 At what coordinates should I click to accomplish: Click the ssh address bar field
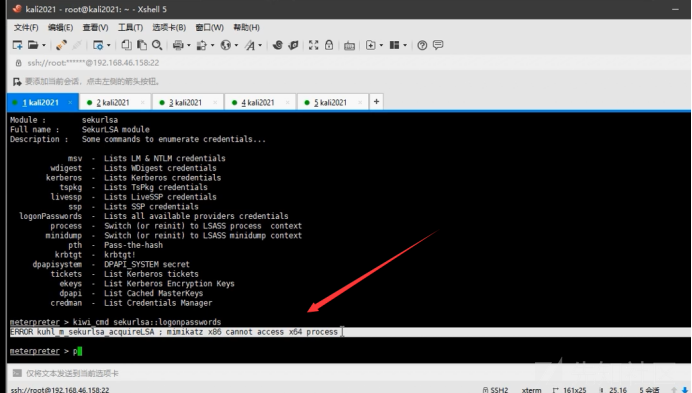point(349,63)
